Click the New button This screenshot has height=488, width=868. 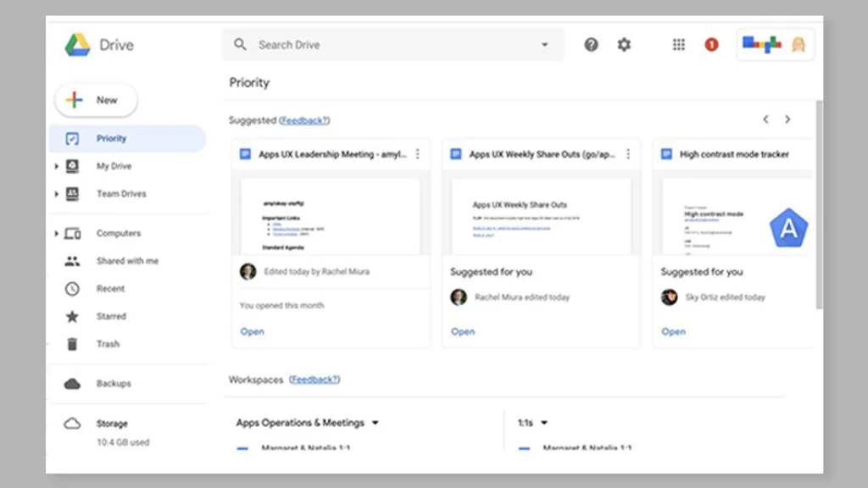[x=95, y=100]
